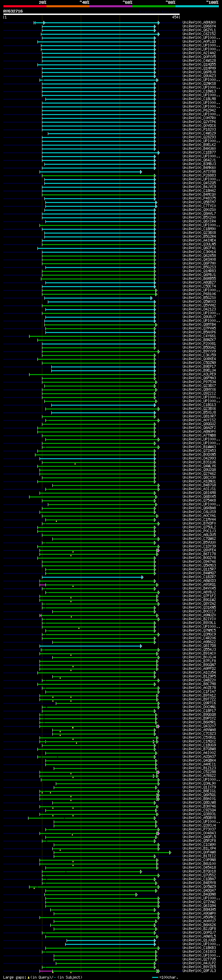This screenshot has height=980, width=222.
Task: Select the UniRef100_Q2NKS8 label
Action: [x=199, y=84]
